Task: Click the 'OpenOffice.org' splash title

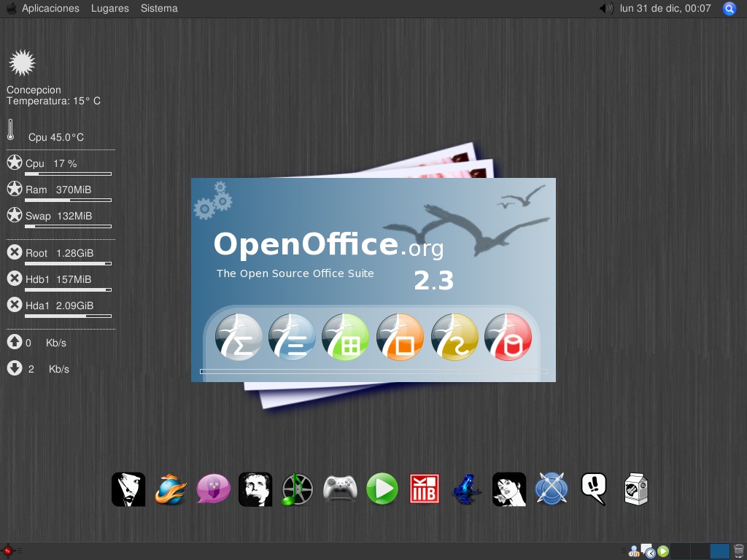Action: (329, 245)
